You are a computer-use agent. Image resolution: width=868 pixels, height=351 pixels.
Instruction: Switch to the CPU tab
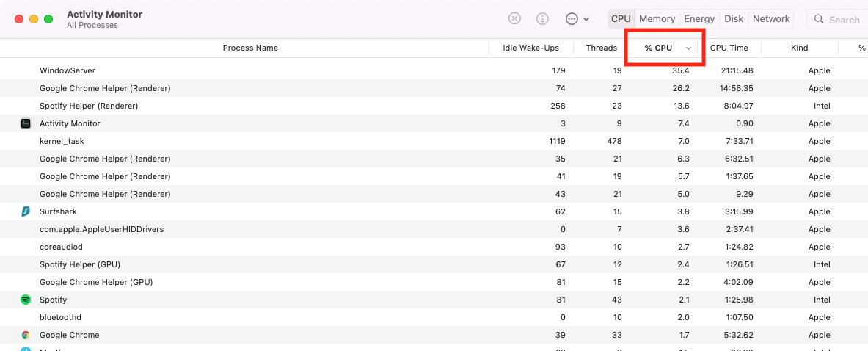tap(621, 19)
